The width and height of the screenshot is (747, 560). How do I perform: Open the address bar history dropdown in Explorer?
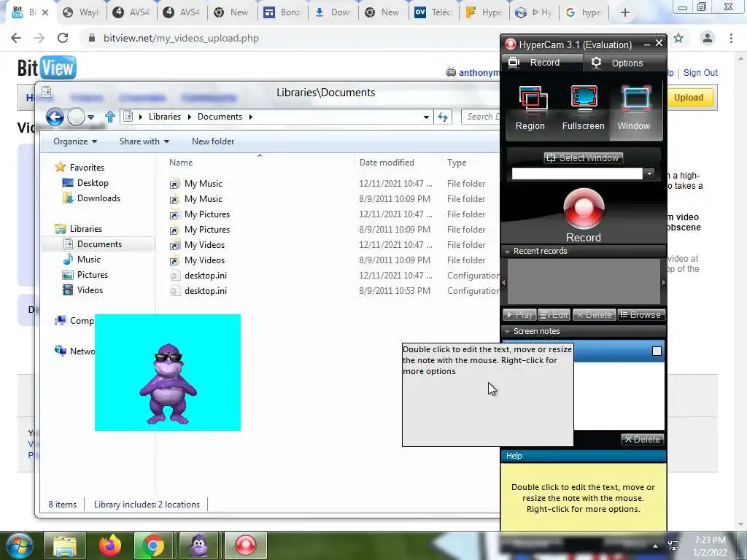click(426, 117)
